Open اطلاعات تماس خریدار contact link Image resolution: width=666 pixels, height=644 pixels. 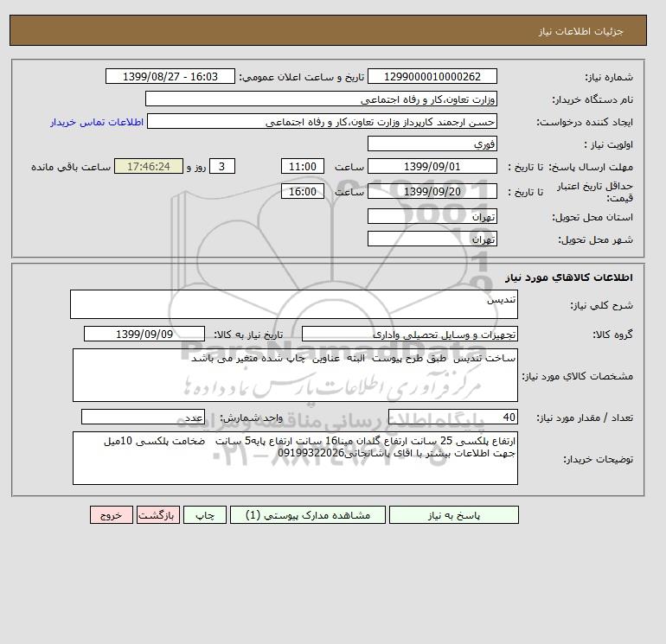(97, 122)
